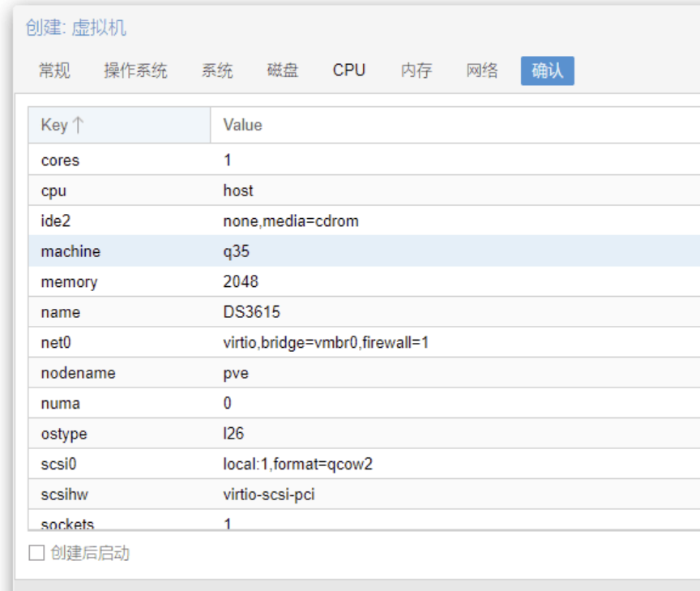The image size is (700, 591).
Task: Switch to the 内存 tab
Action: click(416, 71)
